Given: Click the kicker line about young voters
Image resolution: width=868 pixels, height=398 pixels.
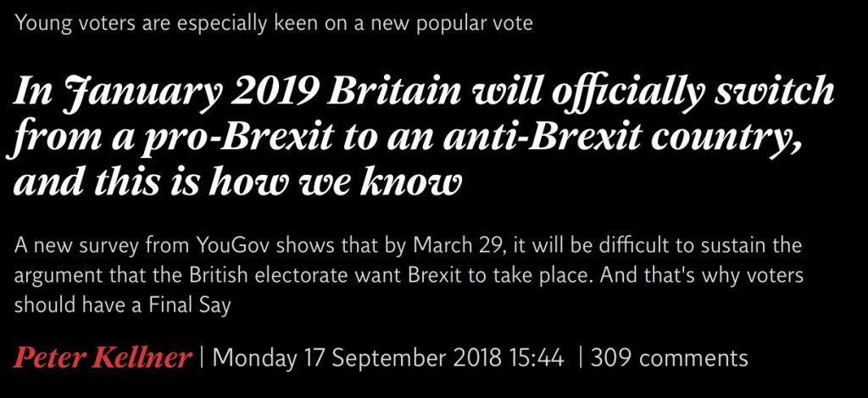Looking at the screenshot, I should click(274, 23).
